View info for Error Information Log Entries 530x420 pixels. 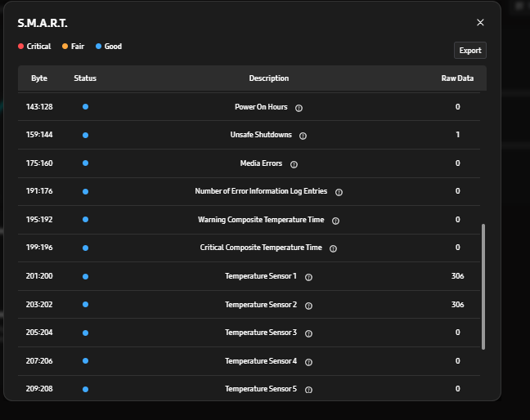click(339, 192)
